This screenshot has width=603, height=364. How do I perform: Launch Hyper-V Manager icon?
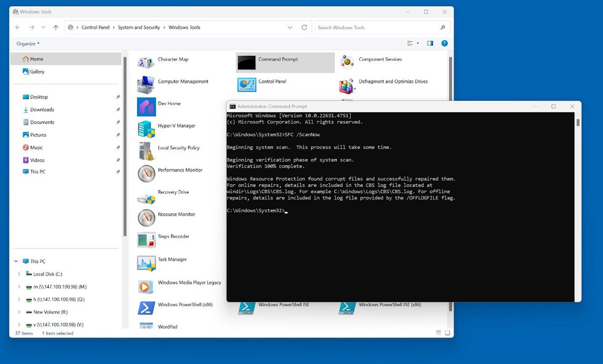(146, 129)
